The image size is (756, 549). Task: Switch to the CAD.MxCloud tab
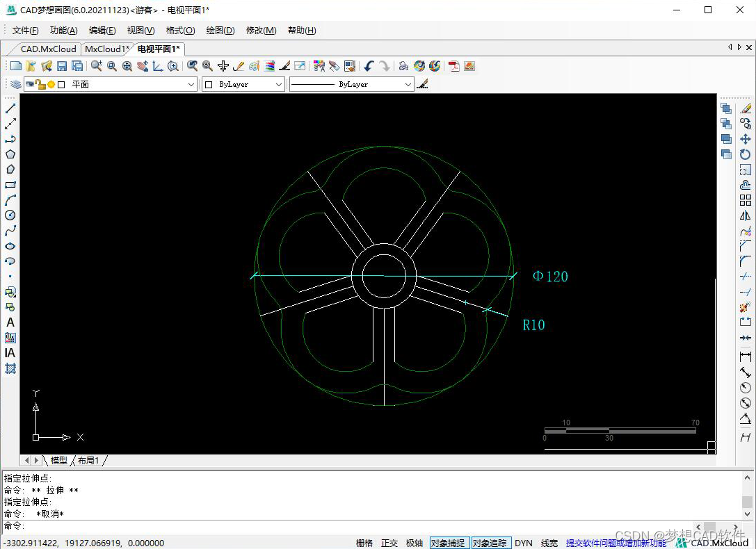point(48,49)
